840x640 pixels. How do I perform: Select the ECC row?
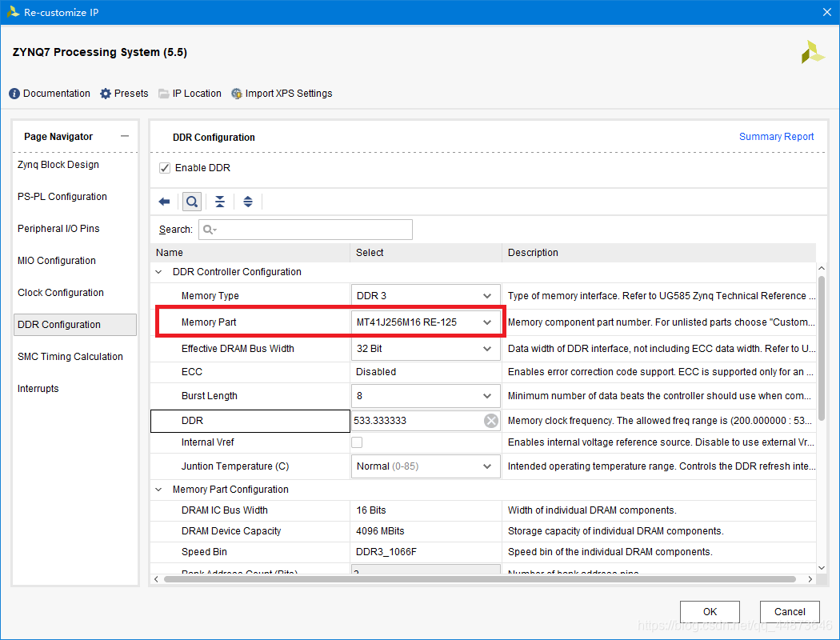[x=483, y=372]
